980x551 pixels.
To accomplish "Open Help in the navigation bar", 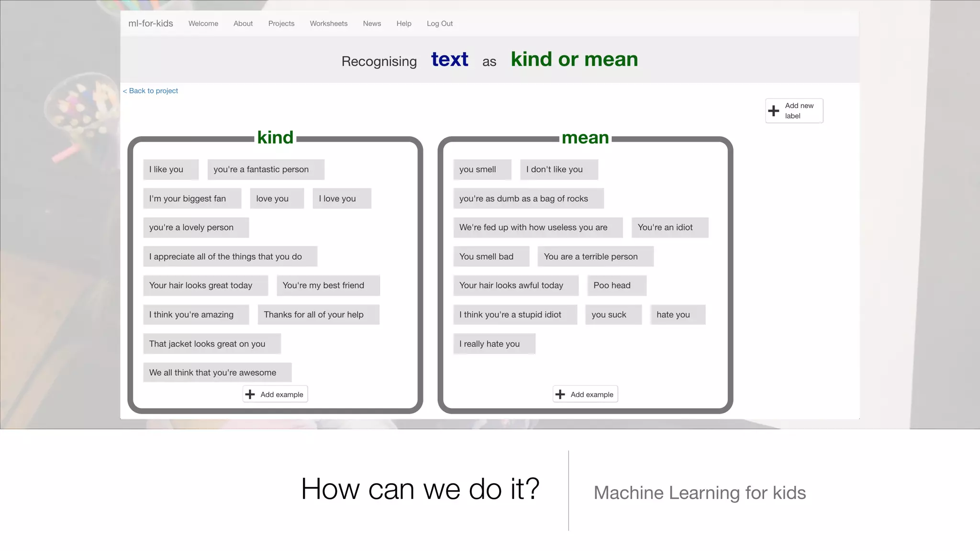I will (404, 23).
